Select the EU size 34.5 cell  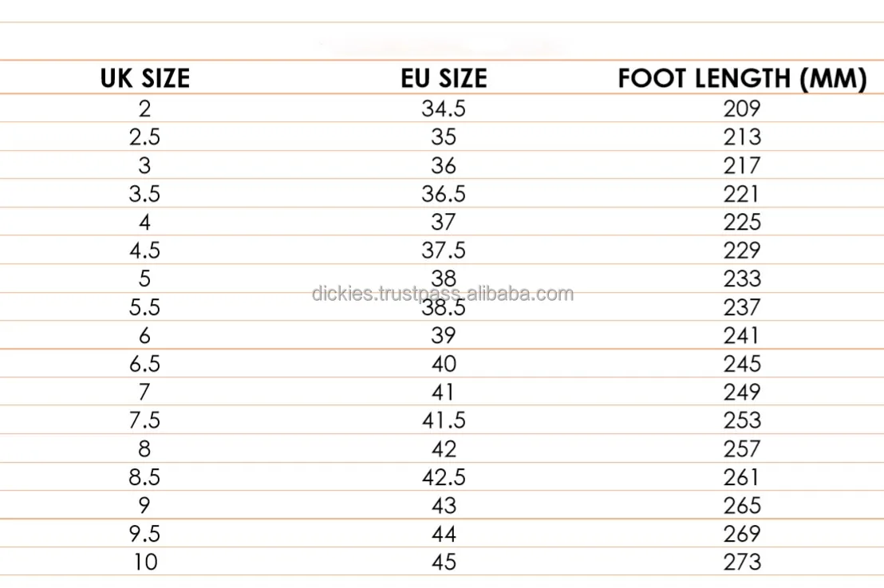pos(443,109)
